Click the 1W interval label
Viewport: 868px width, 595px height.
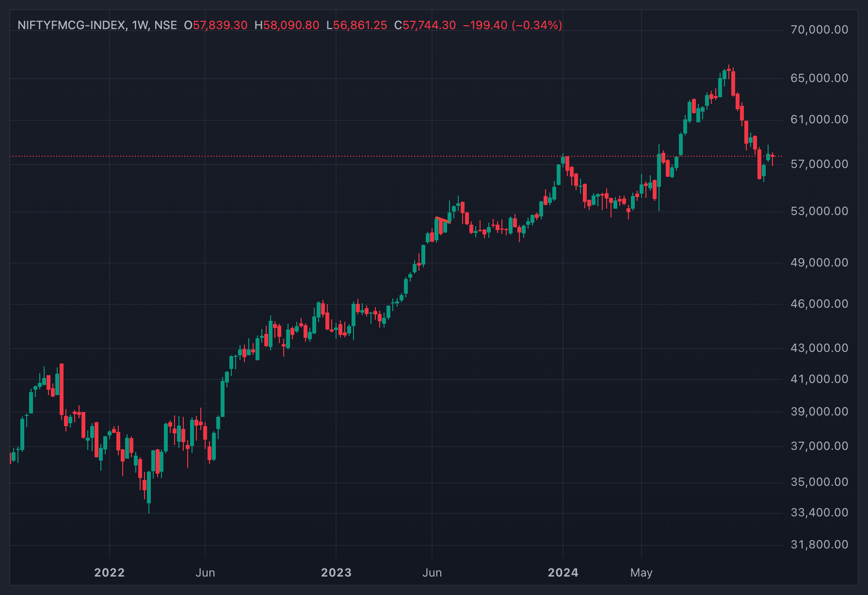click(140, 25)
